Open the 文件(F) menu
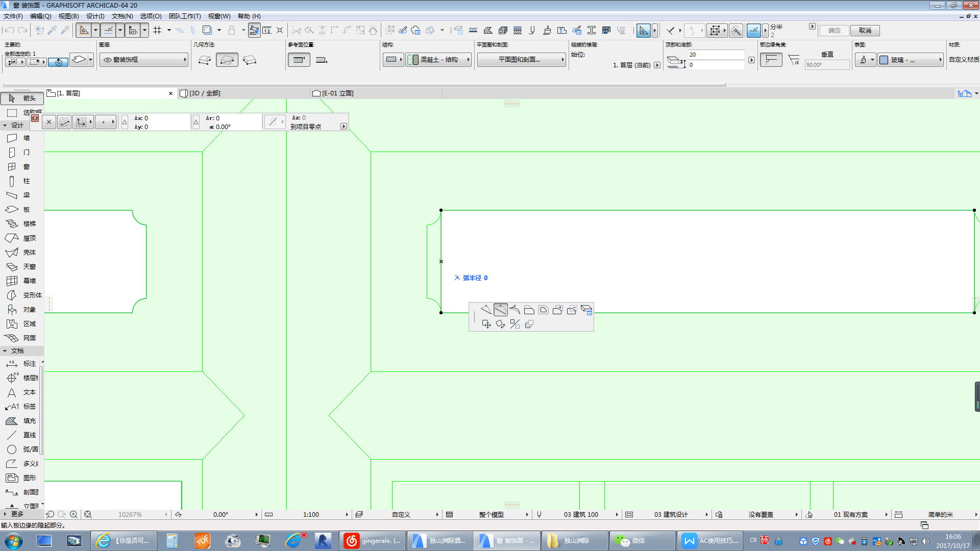 coord(13,16)
